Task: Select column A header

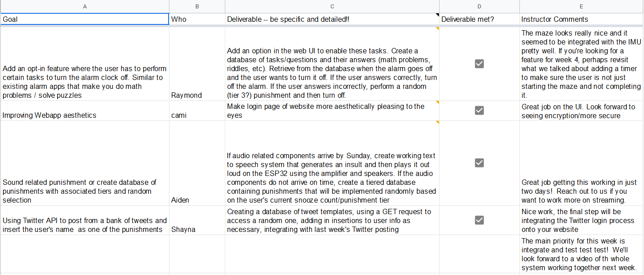Action: 85,6
